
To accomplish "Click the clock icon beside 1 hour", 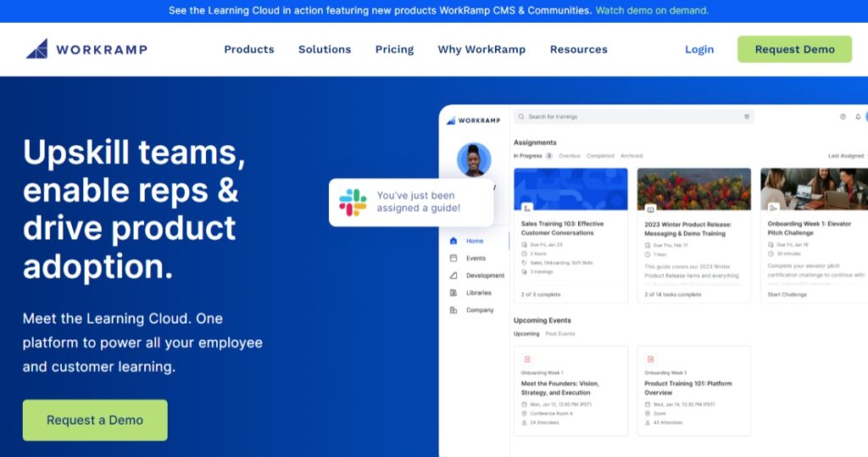I will tap(648, 254).
